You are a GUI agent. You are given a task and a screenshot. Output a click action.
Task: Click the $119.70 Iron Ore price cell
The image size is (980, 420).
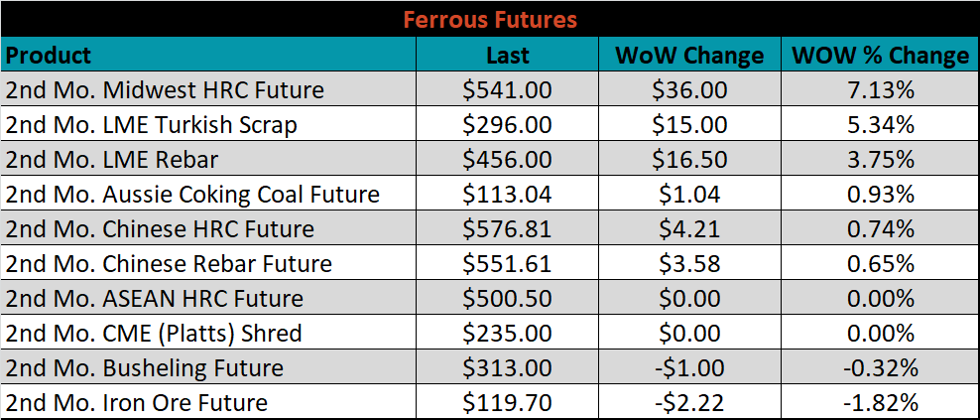(508, 402)
